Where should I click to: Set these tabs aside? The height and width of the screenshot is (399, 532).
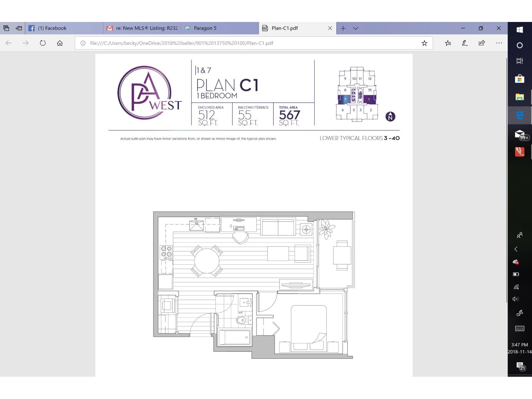click(x=19, y=28)
